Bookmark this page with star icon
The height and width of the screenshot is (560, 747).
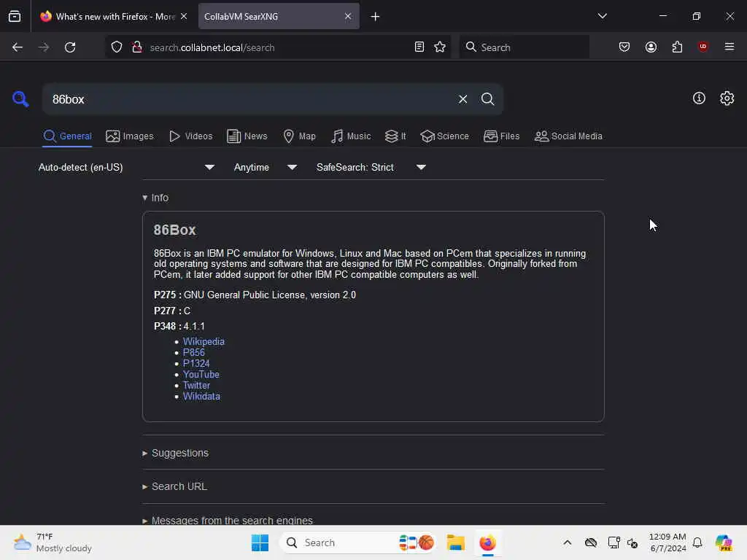(x=440, y=47)
